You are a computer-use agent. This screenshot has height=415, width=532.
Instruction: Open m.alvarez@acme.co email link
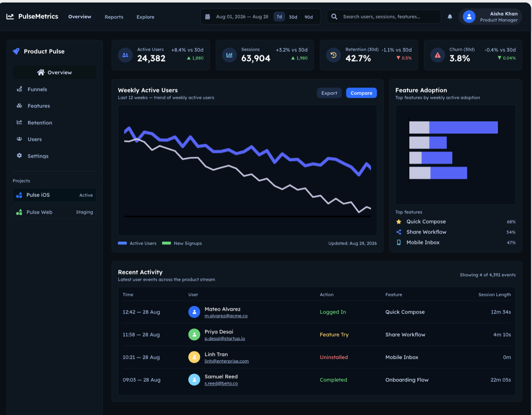pos(226,316)
